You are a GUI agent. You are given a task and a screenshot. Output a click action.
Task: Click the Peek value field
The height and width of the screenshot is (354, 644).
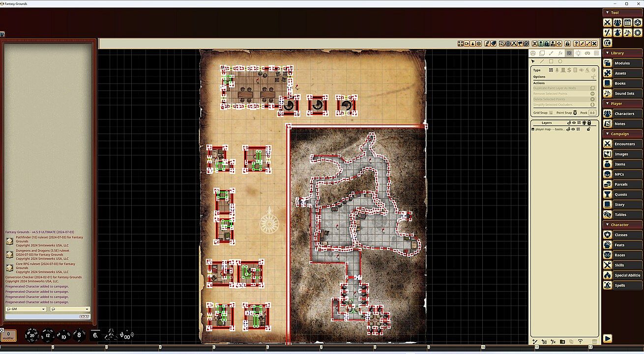click(x=592, y=113)
